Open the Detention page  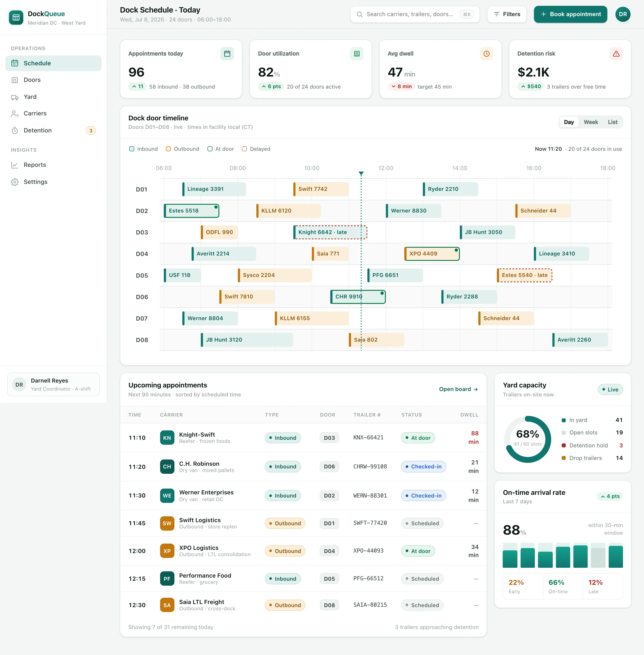pyautogui.click(x=53, y=131)
